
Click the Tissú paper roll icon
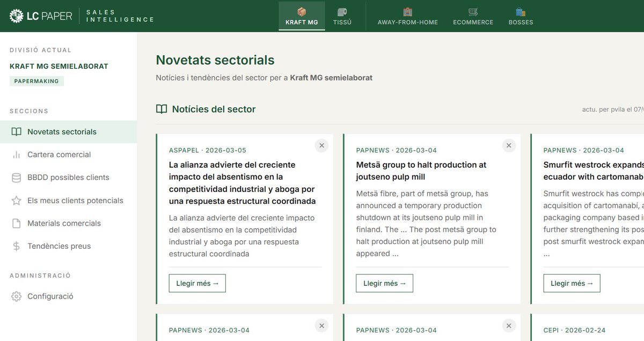pyautogui.click(x=342, y=12)
